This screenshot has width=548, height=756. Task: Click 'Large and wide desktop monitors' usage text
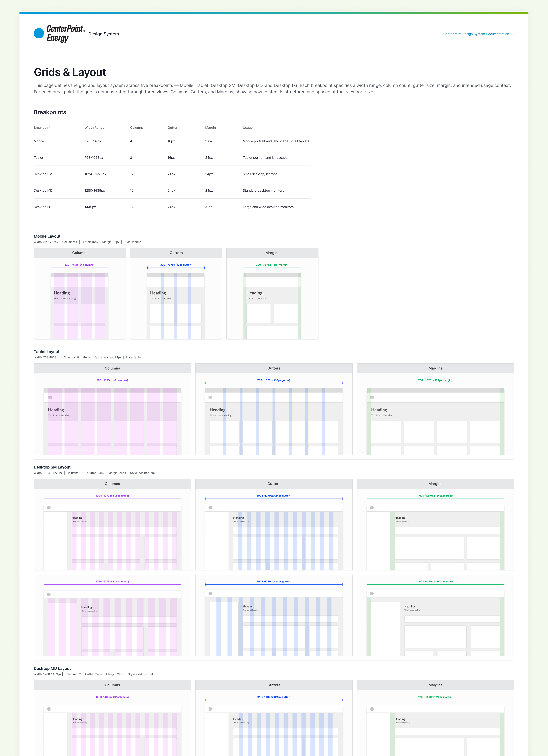pos(268,207)
